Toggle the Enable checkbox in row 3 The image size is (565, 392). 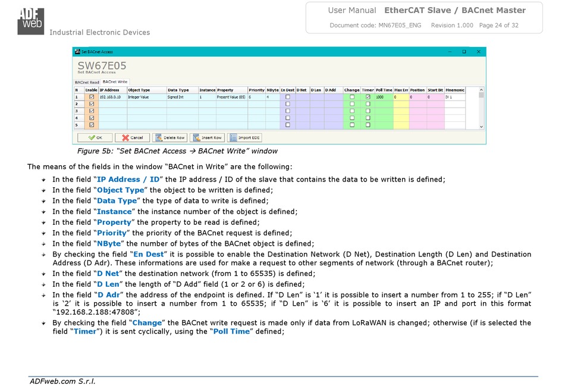[92, 111]
